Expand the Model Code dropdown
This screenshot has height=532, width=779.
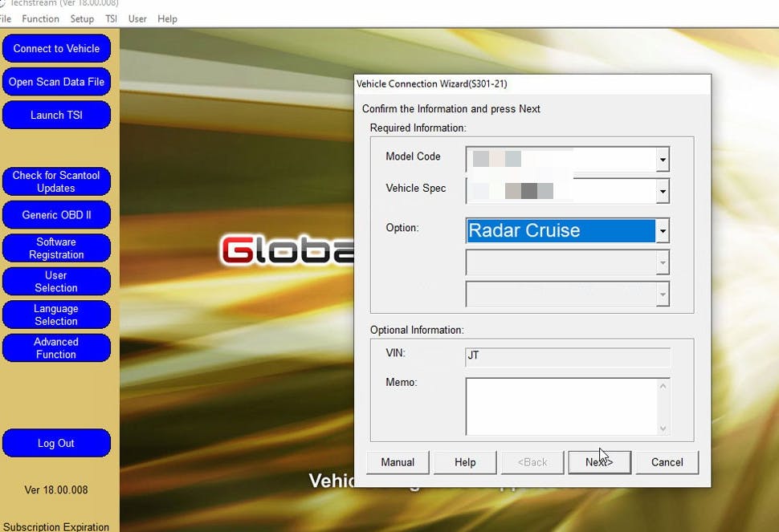(663, 160)
